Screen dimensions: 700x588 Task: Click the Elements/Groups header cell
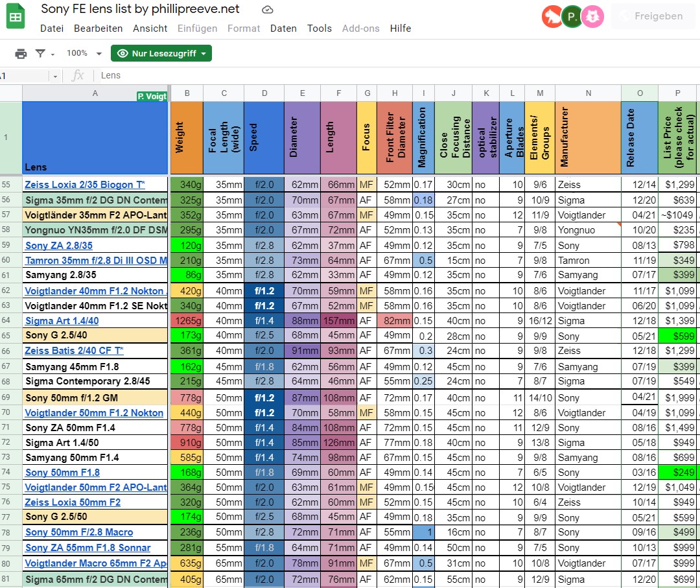point(540,137)
